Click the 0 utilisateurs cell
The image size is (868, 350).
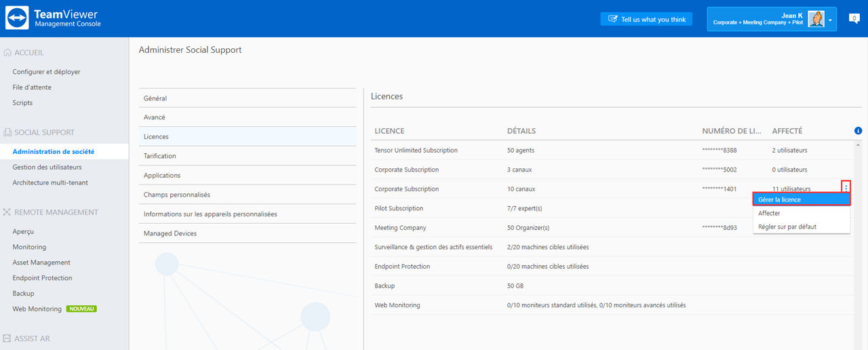point(790,170)
